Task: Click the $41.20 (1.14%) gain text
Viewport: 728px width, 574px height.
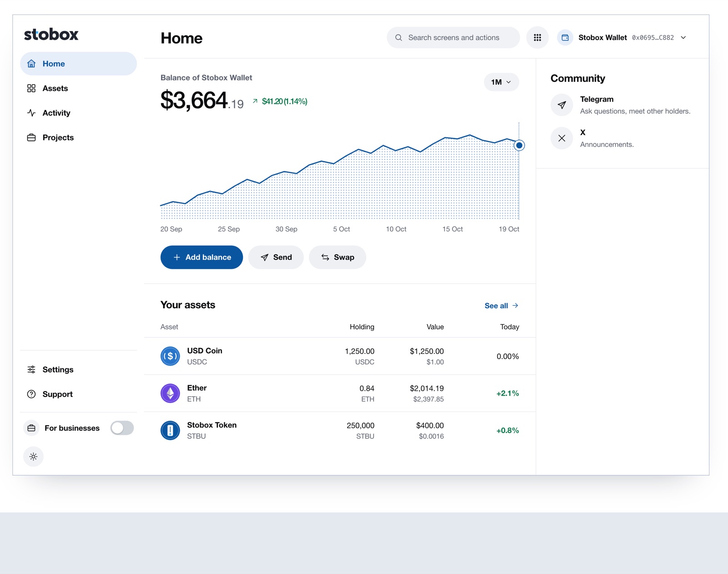Action: tap(284, 101)
